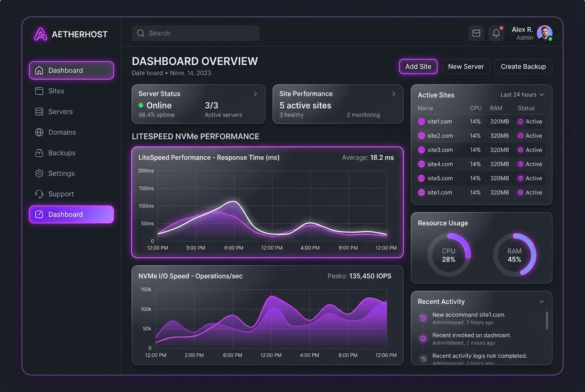Image resolution: width=585 pixels, height=392 pixels.
Task: Open the notifications bell
Action: pos(496,33)
